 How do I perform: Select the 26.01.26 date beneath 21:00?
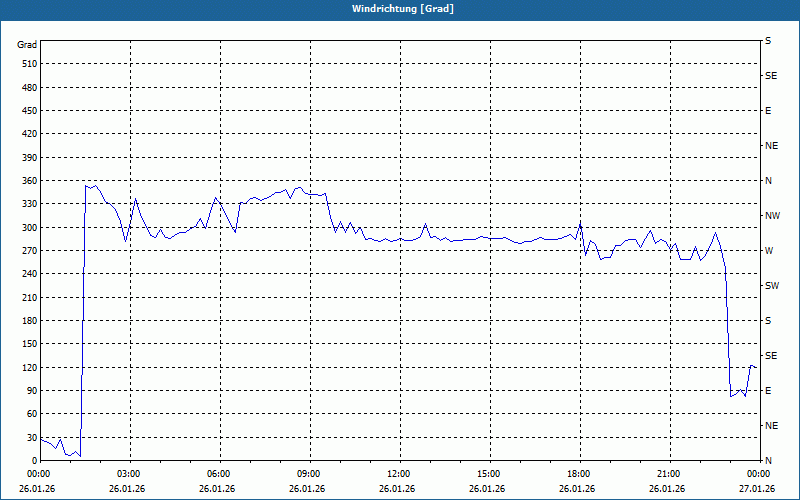tap(667, 489)
